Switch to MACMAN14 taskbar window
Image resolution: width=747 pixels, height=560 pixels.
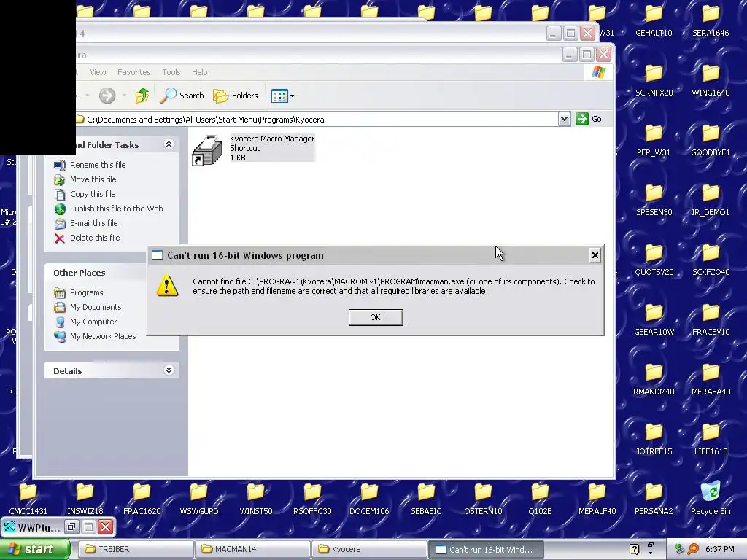[x=252, y=550]
